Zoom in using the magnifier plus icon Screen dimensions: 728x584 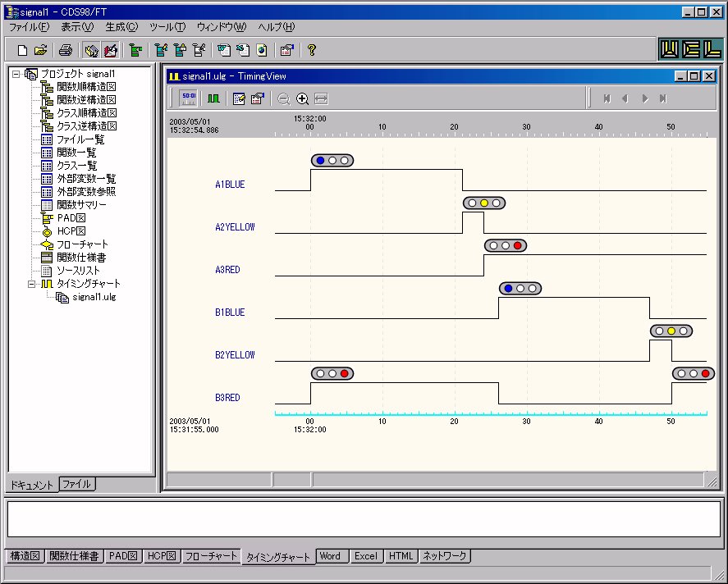click(x=302, y=98)
